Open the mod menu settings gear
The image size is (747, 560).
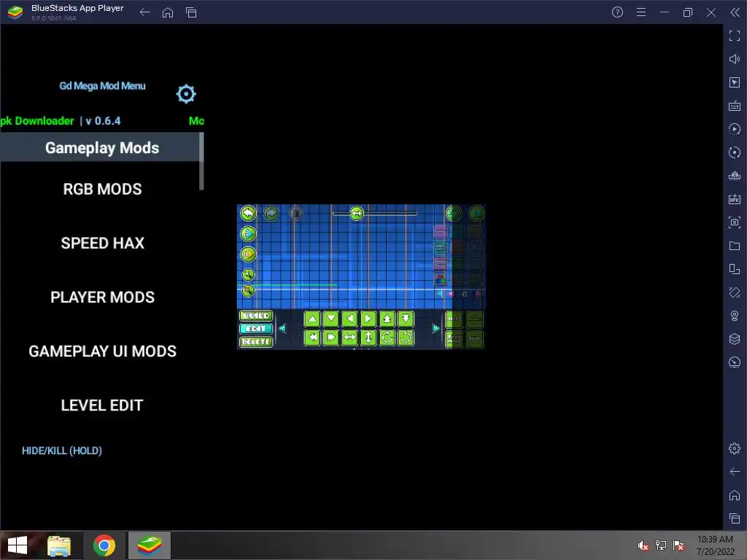[x=186, y=94]
